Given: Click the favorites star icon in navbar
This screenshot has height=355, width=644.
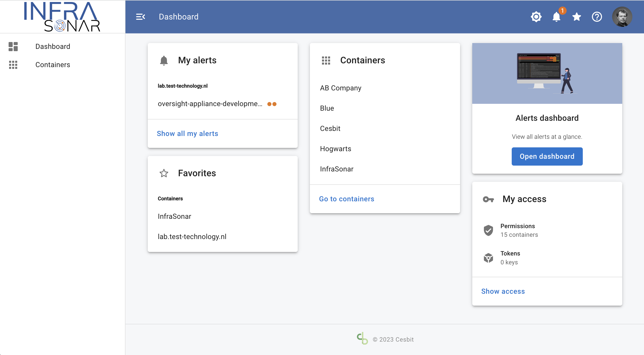Looking at the screenshot, I should coord(577,17).
